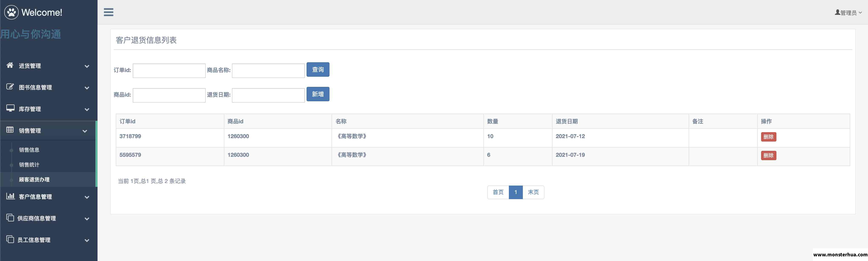Click the 新增 add button

tap(318, 94)
